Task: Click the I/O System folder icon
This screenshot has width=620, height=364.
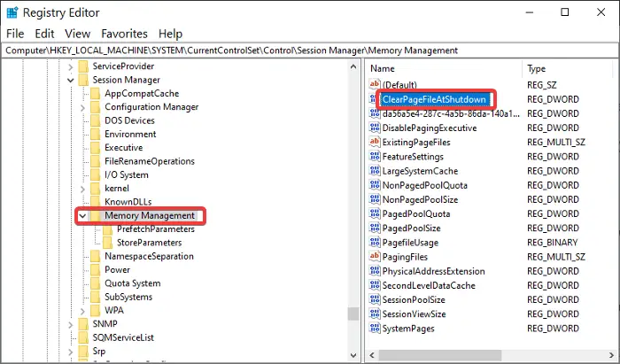Action: (x=96, y=174)
